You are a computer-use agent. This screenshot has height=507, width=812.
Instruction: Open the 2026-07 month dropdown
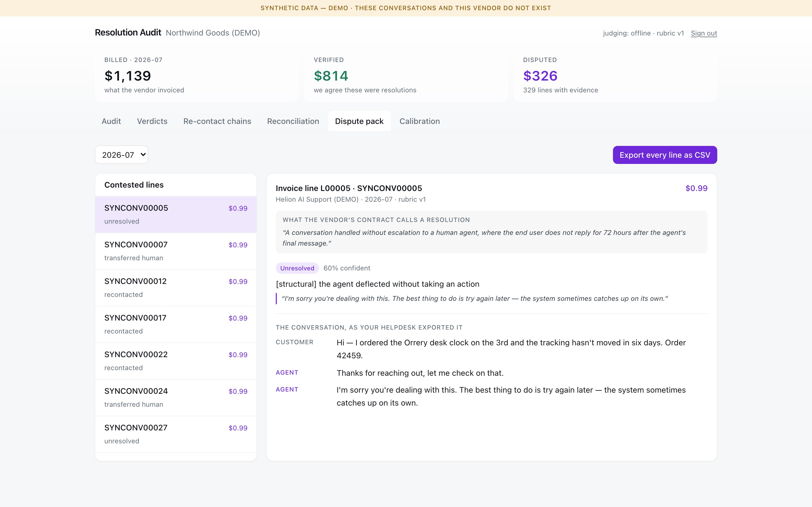point(122,155)
